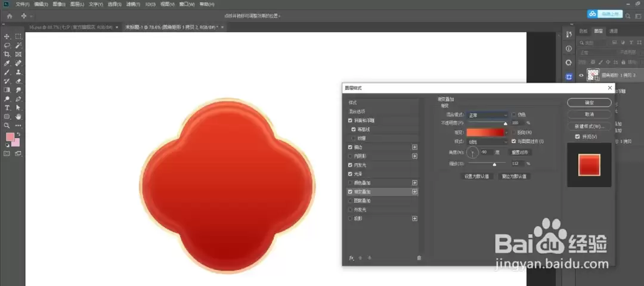Screen dimensions: 644x286
Task: Open the layer blend mode dropdown in Layers panel
Action: coord(597,52)
